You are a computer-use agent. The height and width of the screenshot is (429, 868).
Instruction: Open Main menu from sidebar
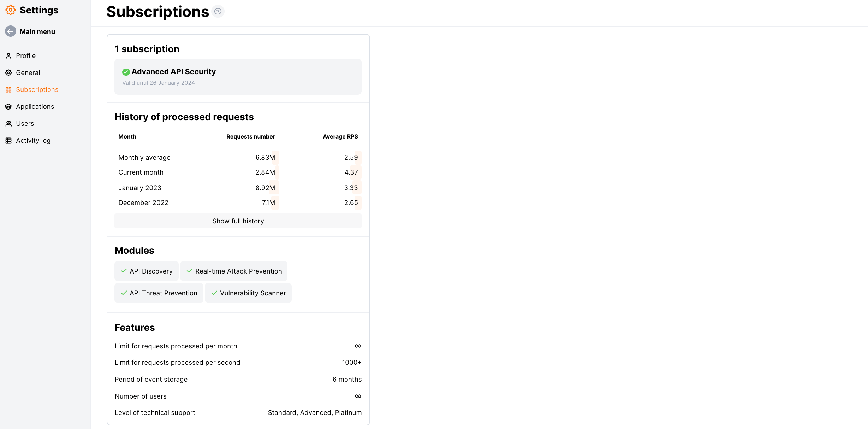coord(37,31)
